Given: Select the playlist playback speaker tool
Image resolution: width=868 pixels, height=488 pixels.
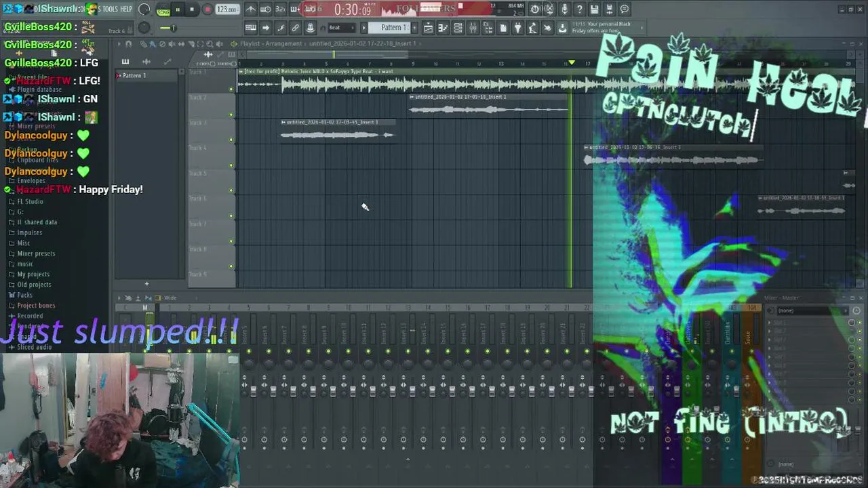Looking at the screenshot, I should click(x=220, y=44).
